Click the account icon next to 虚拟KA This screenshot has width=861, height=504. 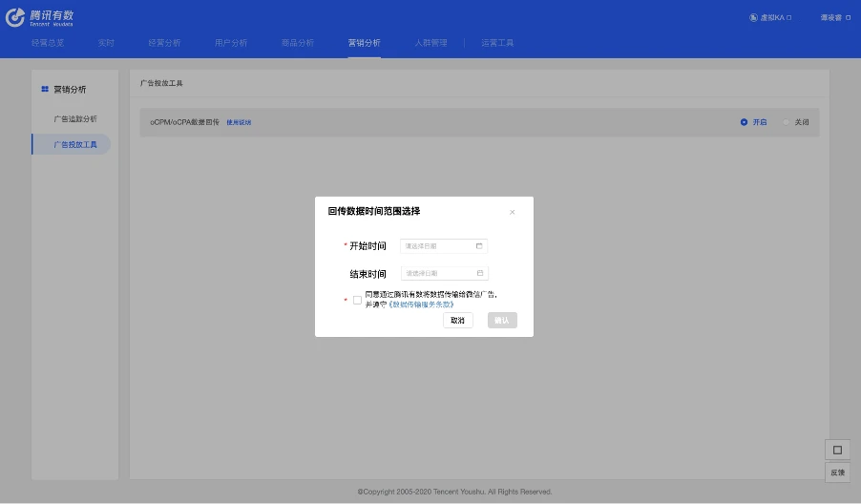click(x=753, y=17)
